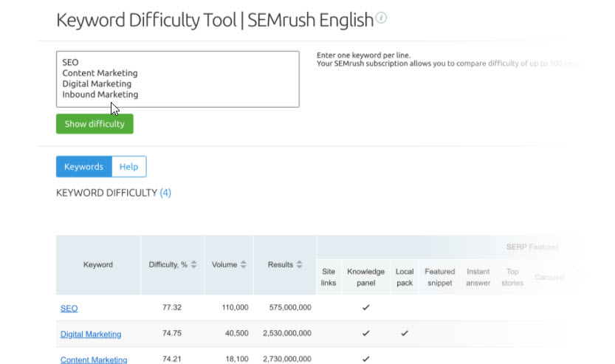Open the Content Marketing keyword link
The height and width of the screenshot is (364, 615).
tap(94, 360)
